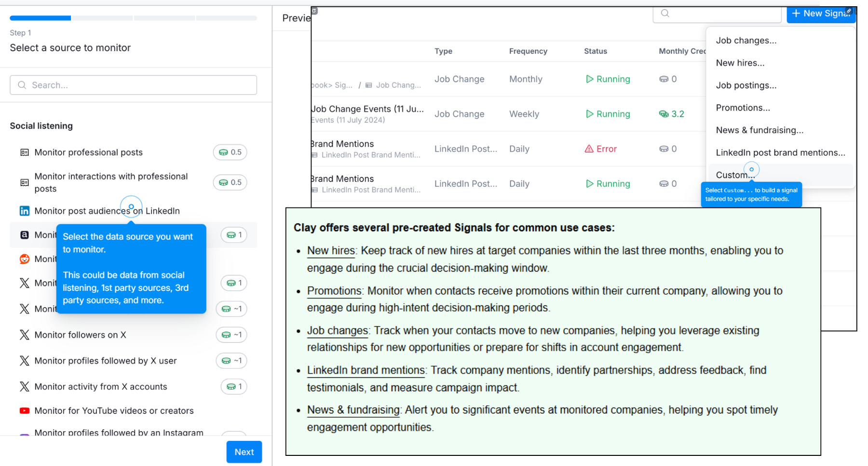Click ~1 credit badge for followers on X

click(x=231, y=335)
